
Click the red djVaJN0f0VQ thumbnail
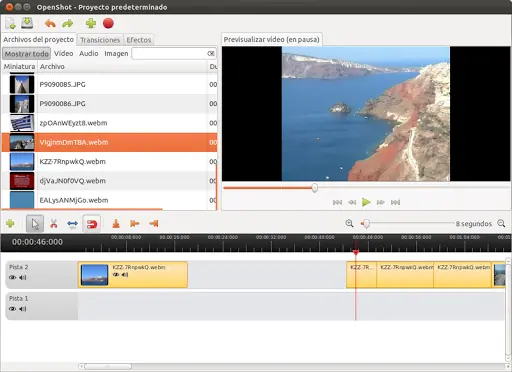point(22,181)
